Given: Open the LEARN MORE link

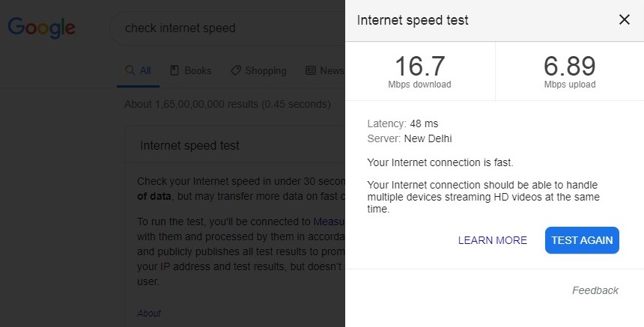Looking at the screenshot, I should click(492, 240).
